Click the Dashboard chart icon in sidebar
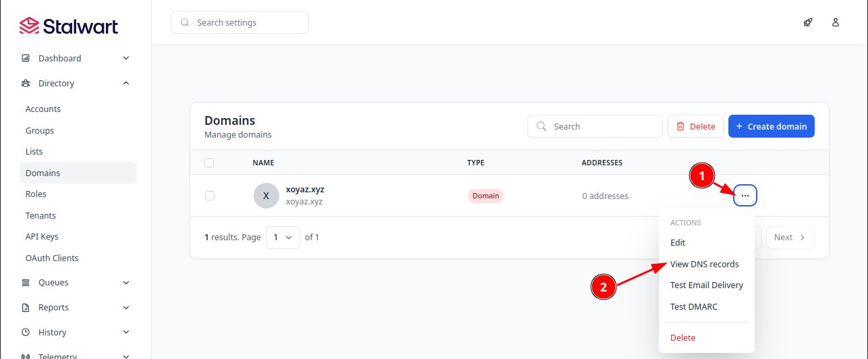The height and width of the screenshot is (359, 868). coord(26,59)
